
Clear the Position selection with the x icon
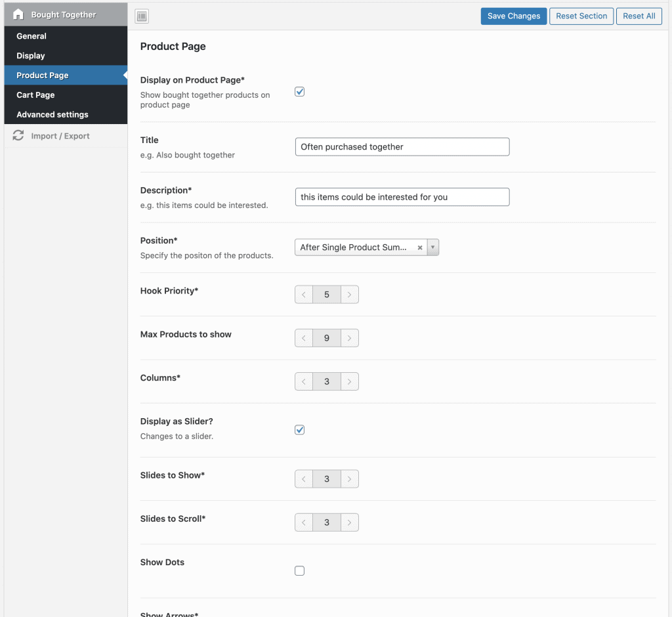(x=420, y=247)
